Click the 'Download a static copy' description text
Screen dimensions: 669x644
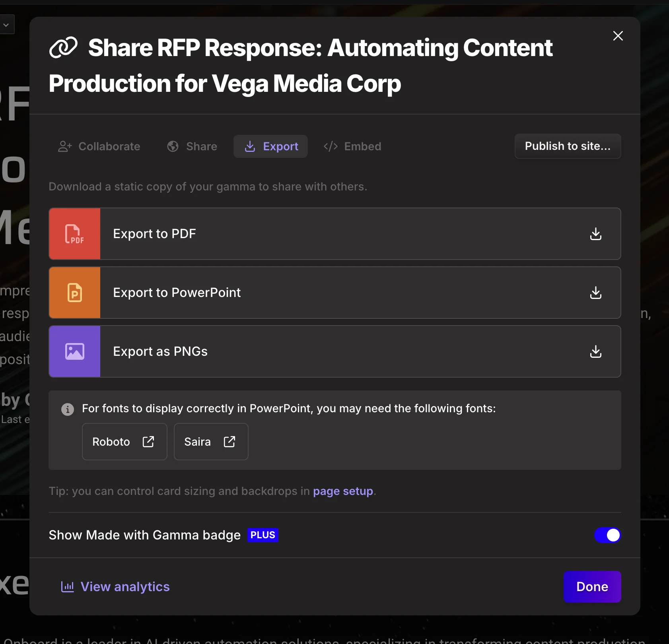208,186
